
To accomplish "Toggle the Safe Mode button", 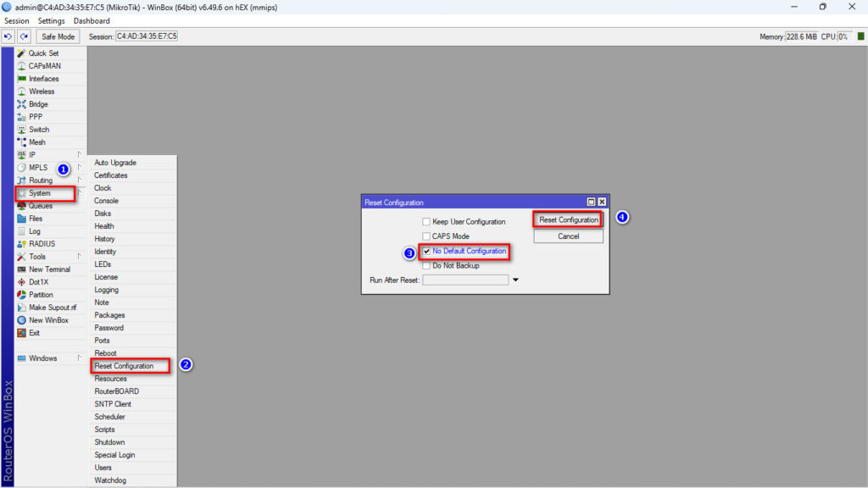I will coord(58,36).
